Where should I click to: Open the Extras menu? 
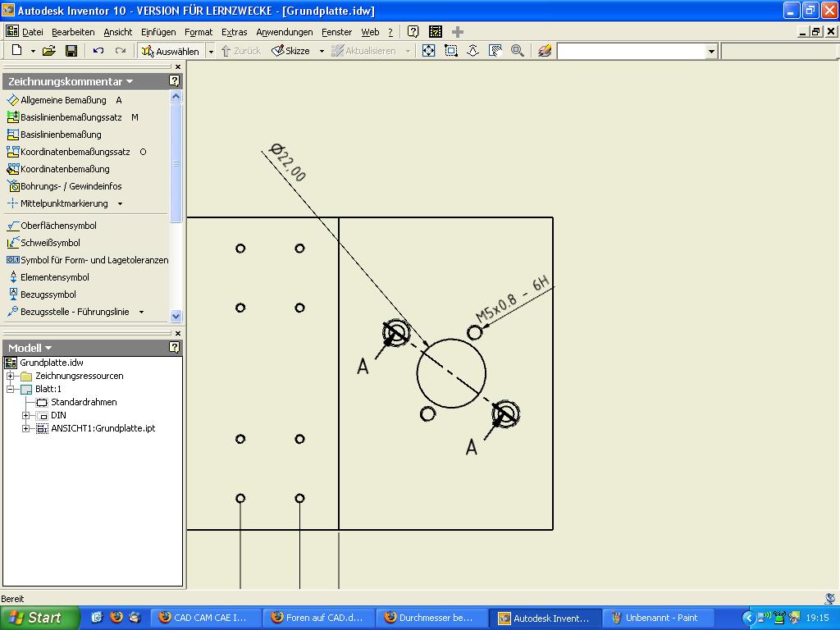point(234,32)
